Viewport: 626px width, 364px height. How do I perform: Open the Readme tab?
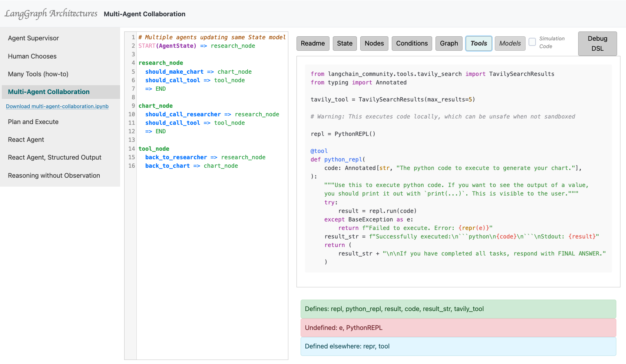tap(313, 43)
